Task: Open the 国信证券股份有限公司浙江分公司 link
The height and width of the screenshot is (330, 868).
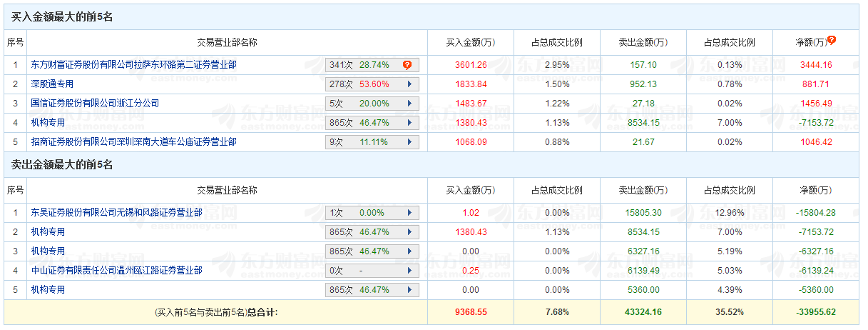Action: (95, 104)
